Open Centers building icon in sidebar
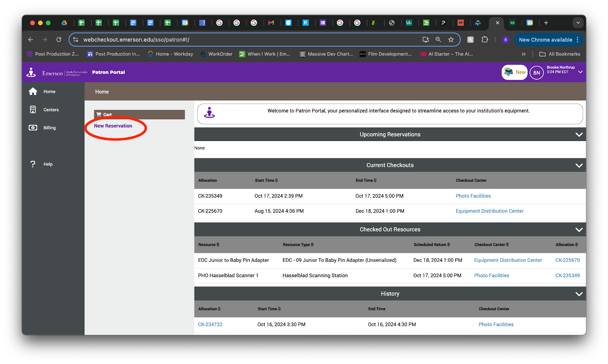This screenshot has width=608, height=364. (x=33, y=110)
